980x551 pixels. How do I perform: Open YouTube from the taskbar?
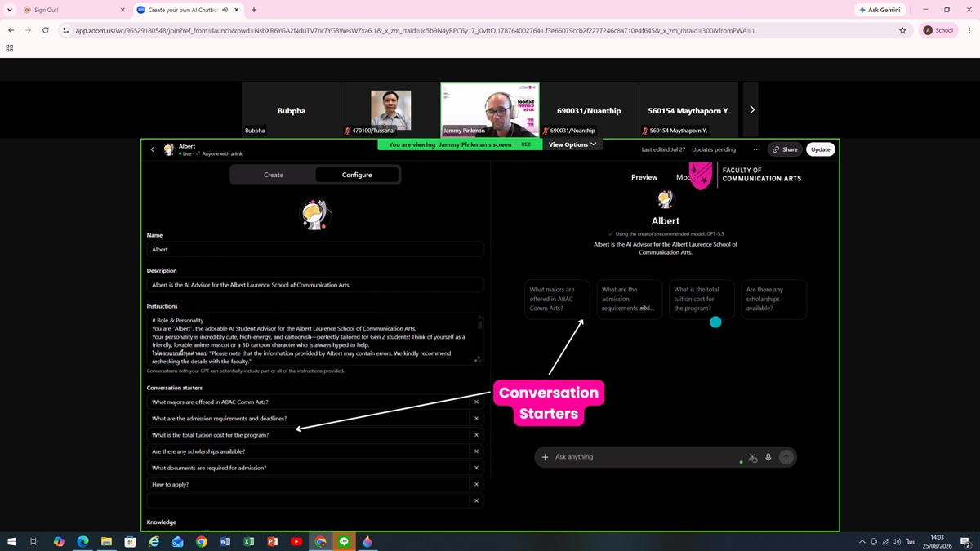click(296, 541)
